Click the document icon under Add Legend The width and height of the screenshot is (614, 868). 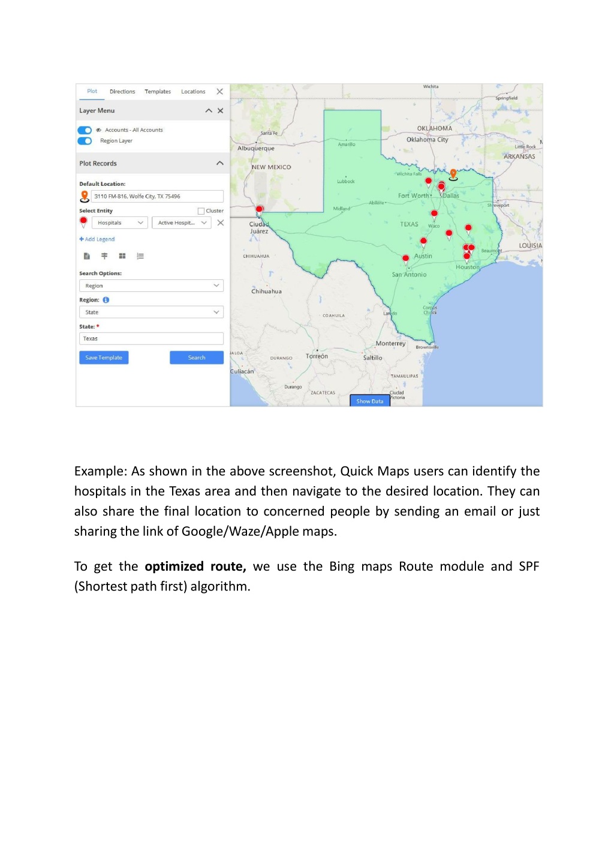[87, 256]
